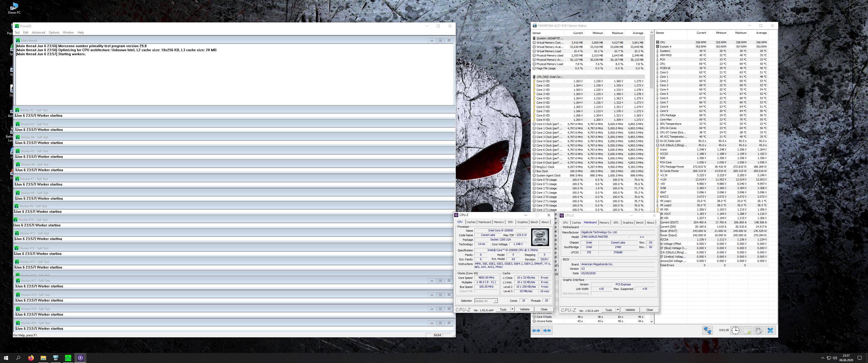Switch to CPU-Z purple taskbar icon
The height and width of the screenshot is (363, 868).
coord(80,358)
